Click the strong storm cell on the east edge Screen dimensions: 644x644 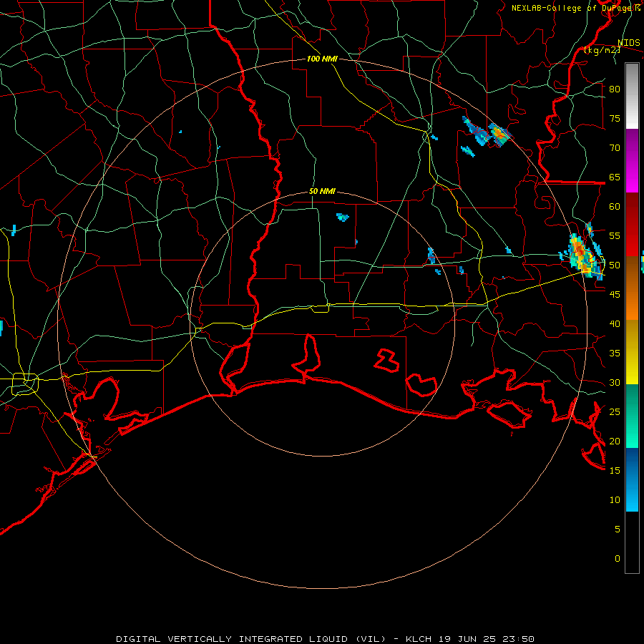[x=582, y=255]
